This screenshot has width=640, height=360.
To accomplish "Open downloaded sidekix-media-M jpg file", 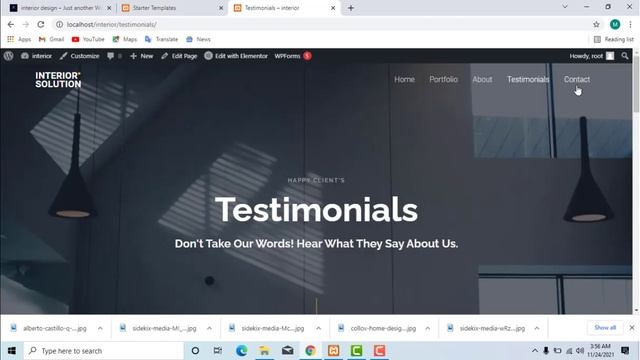I will (159, 328).
